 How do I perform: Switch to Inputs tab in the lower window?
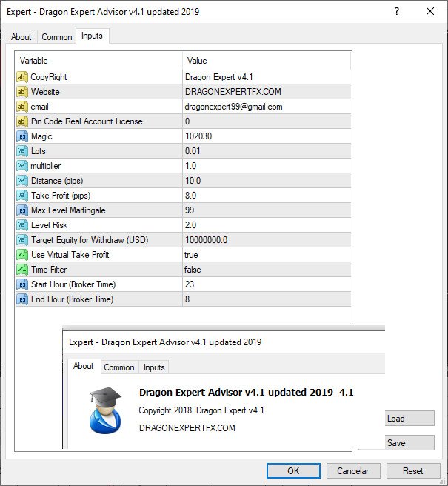point(154,367)
